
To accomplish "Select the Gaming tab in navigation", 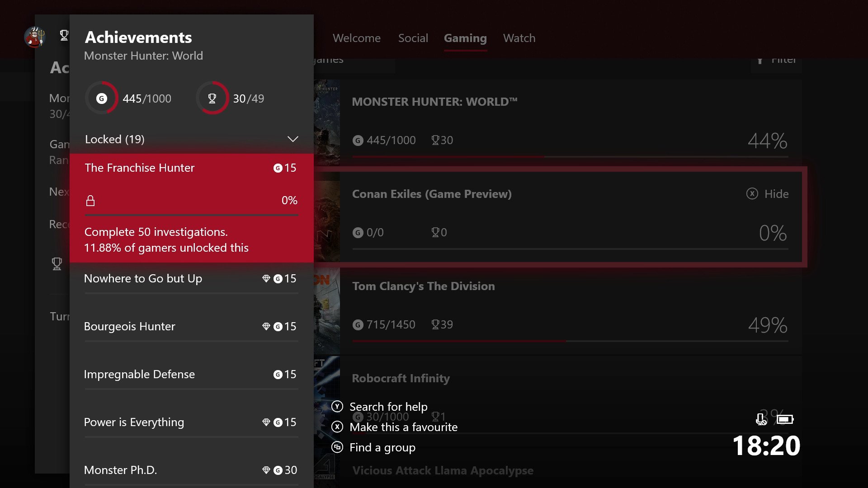I will tap(464, 38).
